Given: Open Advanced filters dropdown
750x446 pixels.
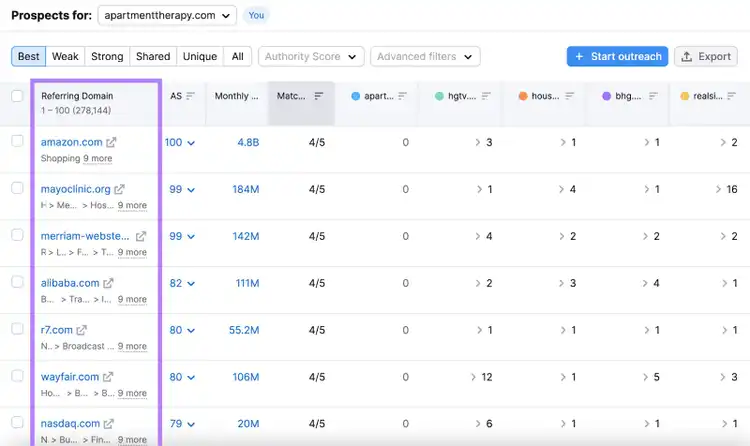Looking at the screenshot, I should click(425, 56).
